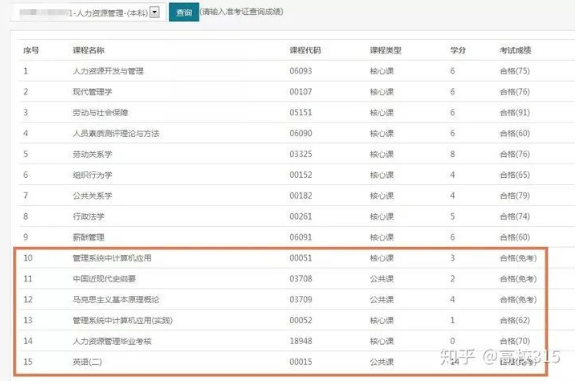577x390 pixels.
Task: Click the score 合格(79)
Action: 515,196
